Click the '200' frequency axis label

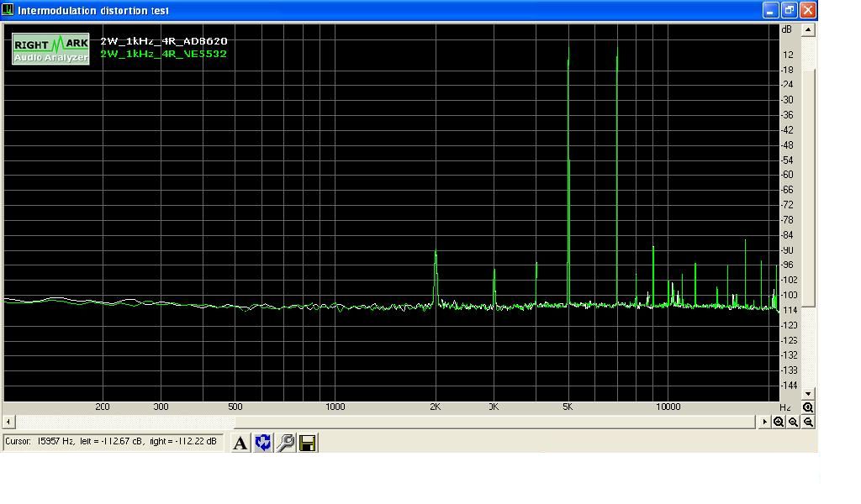coord(102,407)
